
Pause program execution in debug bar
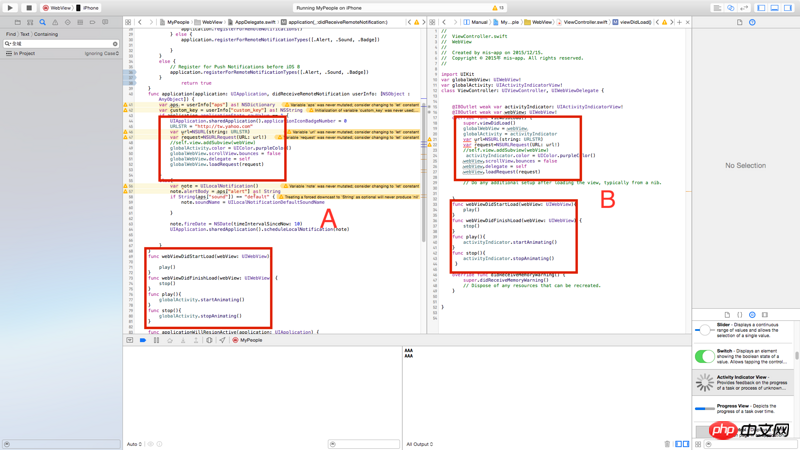click(x=156, y=340)
